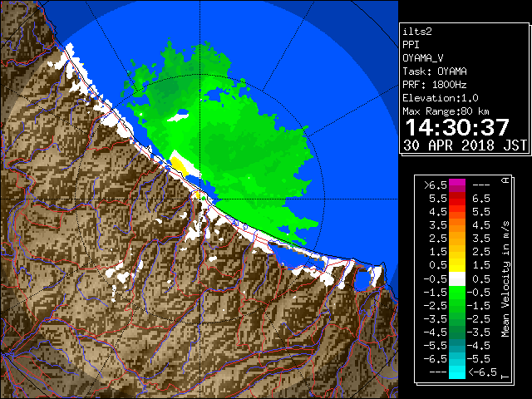The width and height of the screenshot is (532, 399).
Task: Click the 'OYAMA_V' product name
Action: tap(423, 58)
